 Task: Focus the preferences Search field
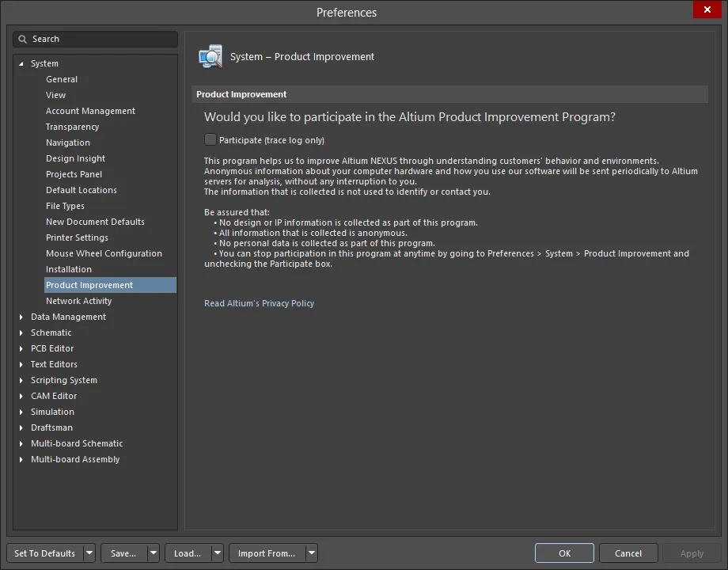[96, 39]
